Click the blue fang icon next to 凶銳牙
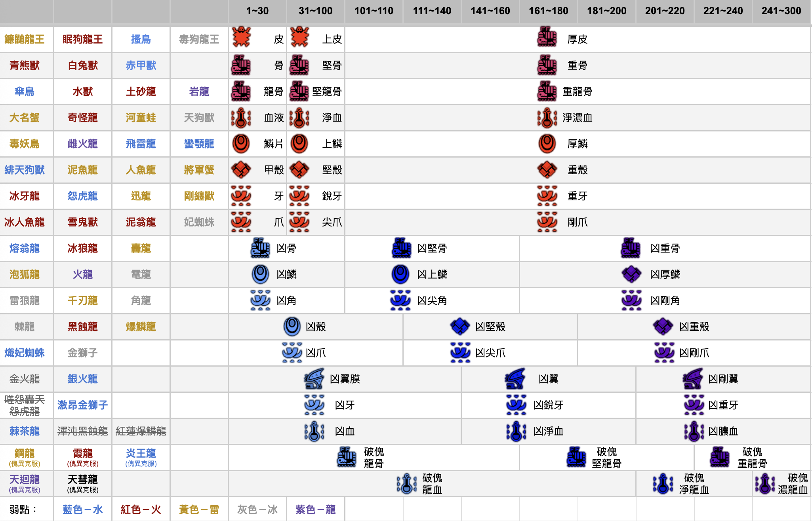Viewport: 812px width, 521px height. coord(517,405)
